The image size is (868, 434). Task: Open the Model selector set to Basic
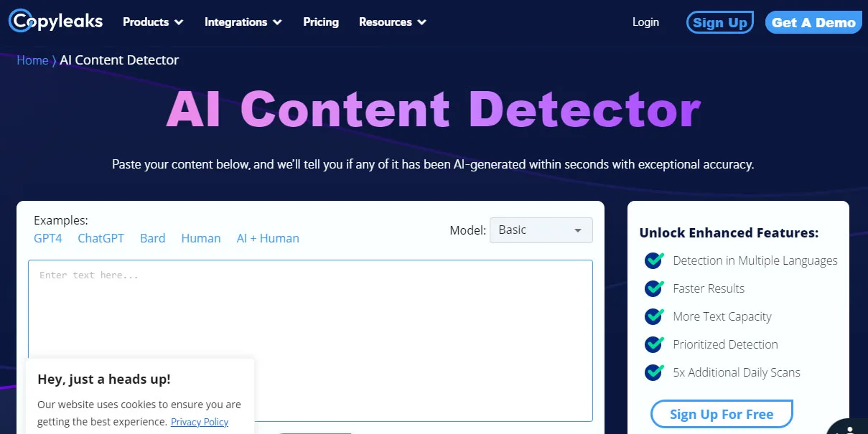point(541,230)
